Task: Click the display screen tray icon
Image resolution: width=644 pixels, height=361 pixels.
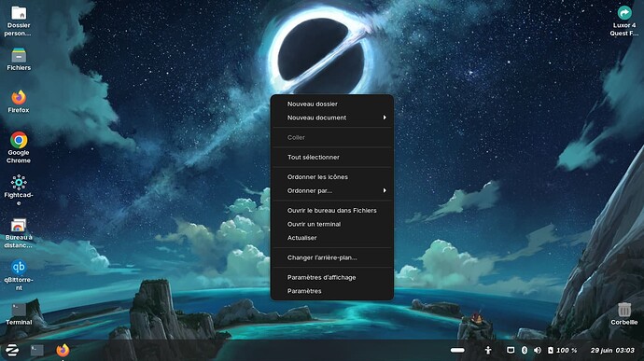Action: pos(511,351)
